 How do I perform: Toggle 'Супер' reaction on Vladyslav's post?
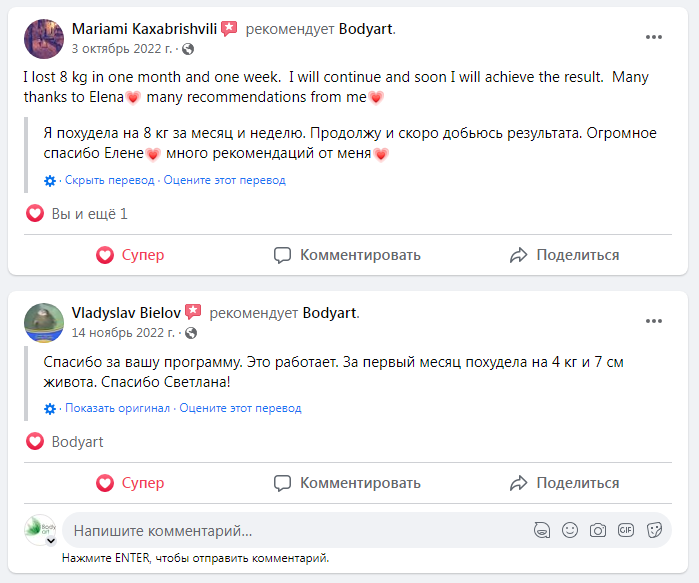pyautogui.click(x=130, y=483)
